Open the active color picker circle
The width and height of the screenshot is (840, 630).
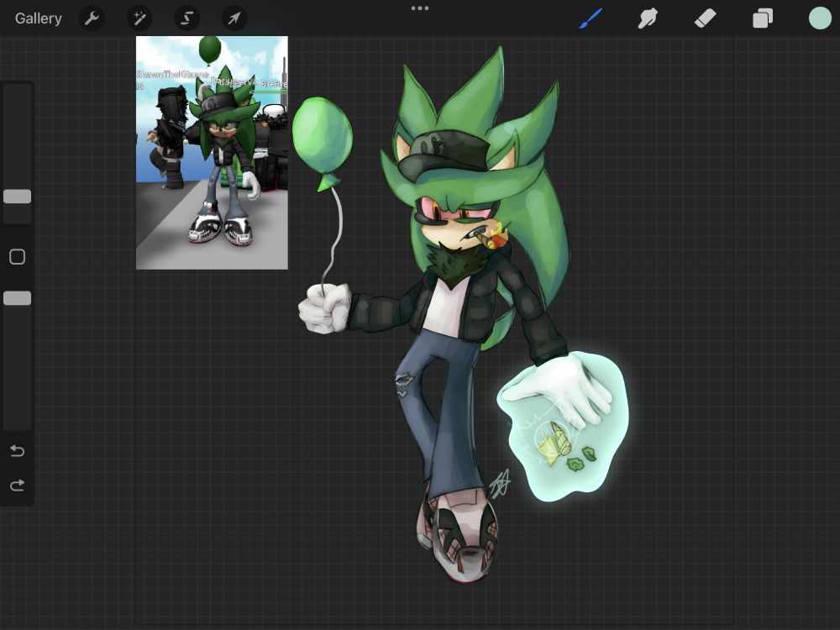coord(820,18)
